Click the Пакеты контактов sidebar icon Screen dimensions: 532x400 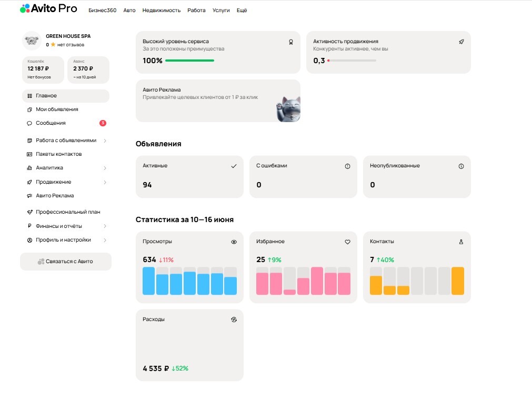point(29,154)
